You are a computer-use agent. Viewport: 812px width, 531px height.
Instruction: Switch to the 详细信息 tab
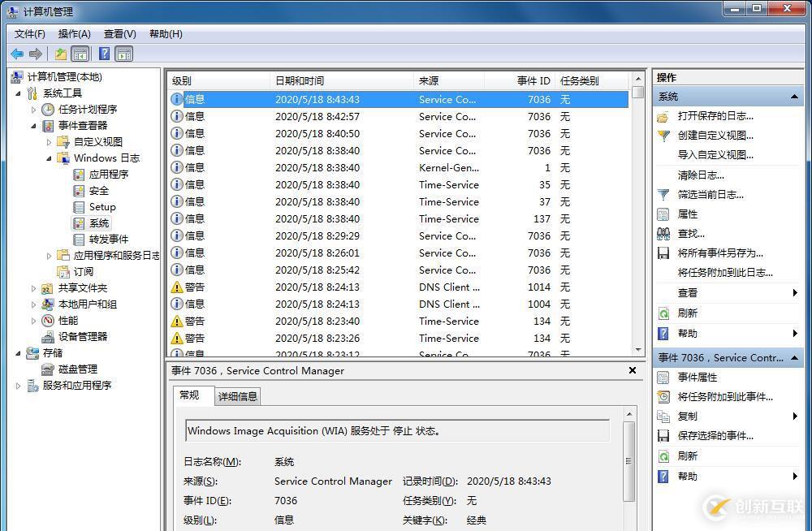click(x=238, y=396)
